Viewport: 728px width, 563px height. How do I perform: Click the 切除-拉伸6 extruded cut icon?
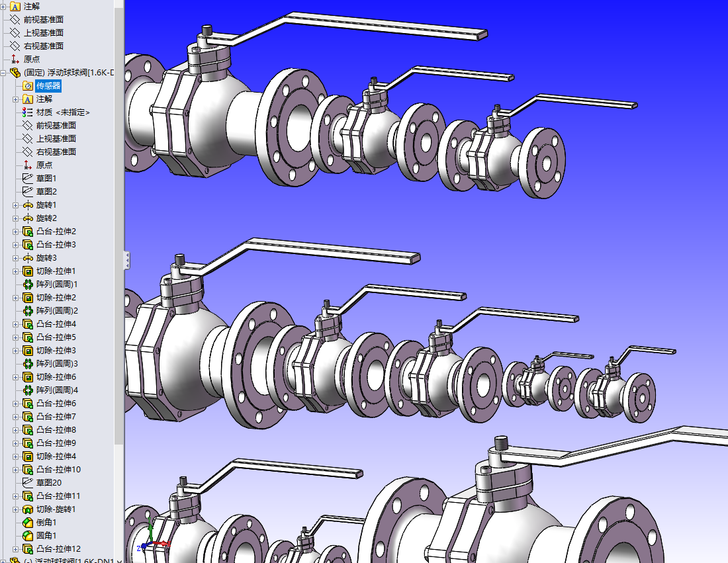pos(28,377)
